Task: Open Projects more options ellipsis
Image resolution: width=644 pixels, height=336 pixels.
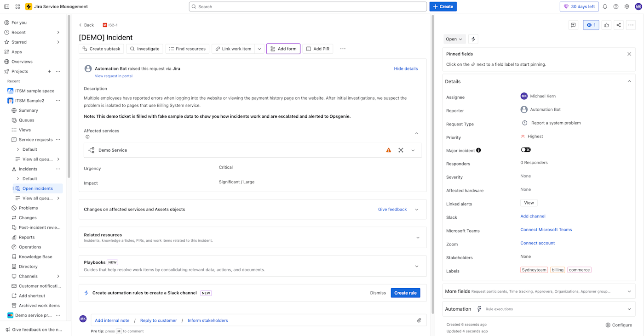Action: (x=58, y=71)
